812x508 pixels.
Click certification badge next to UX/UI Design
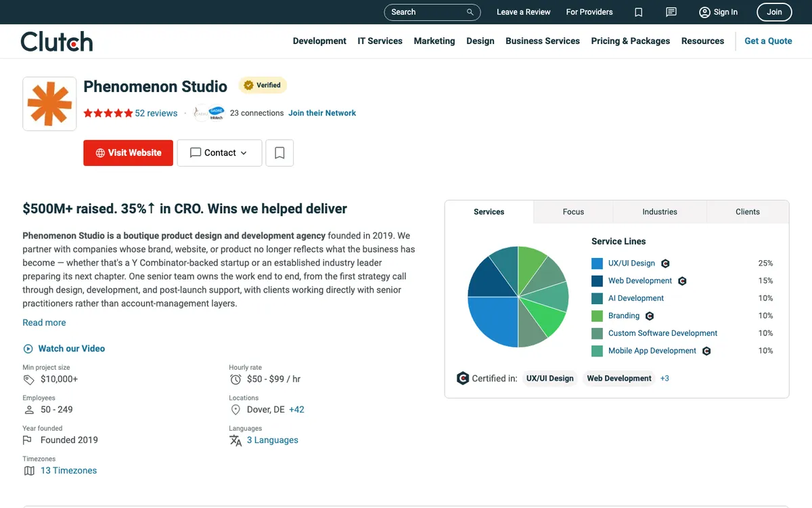tap(665, 263)
